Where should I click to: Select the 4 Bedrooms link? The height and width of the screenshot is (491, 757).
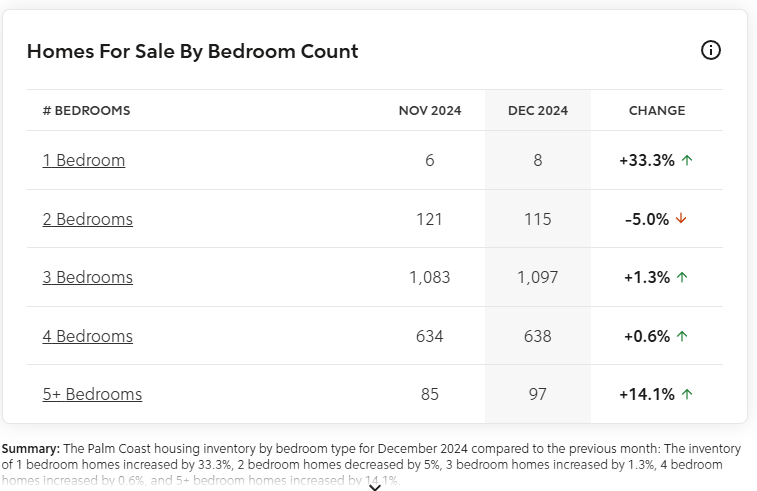tap(88, 336)
